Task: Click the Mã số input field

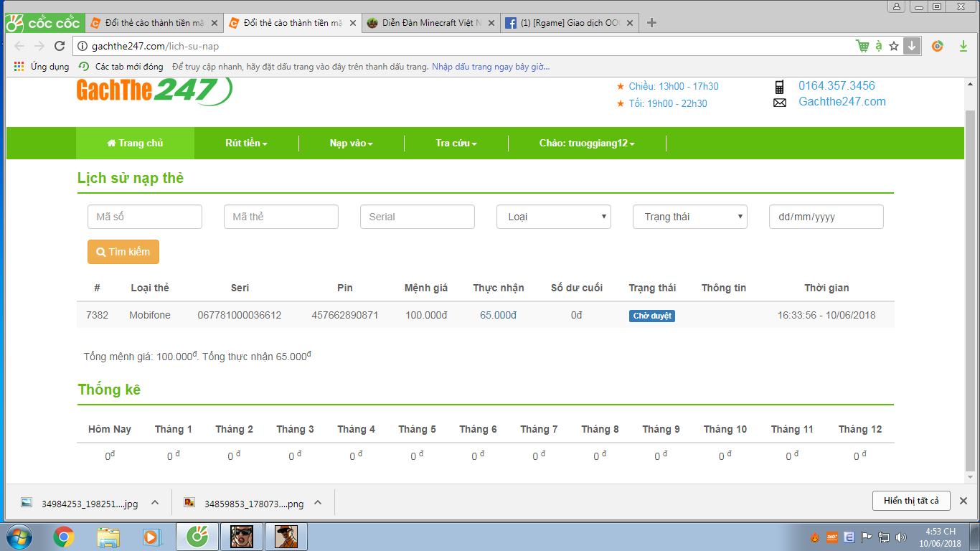Action: pyautogui.click(x=145, y=217)
